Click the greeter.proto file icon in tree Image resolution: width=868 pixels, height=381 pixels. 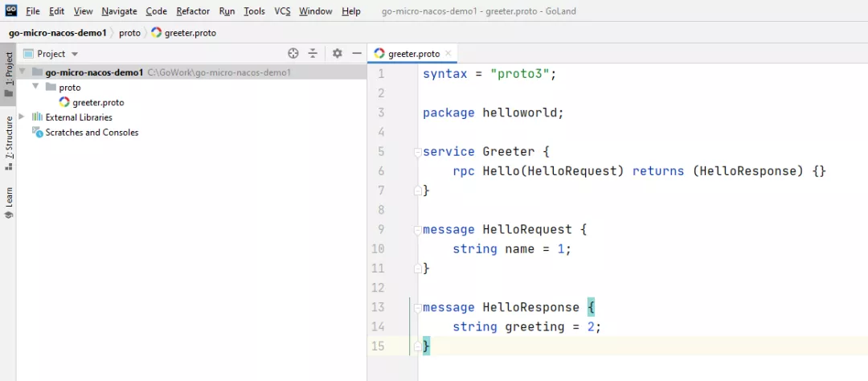click(64, 102)
